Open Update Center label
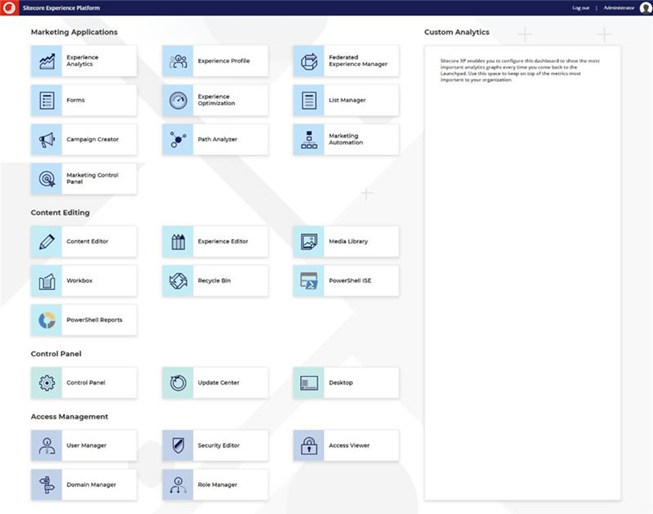 [x=219, y=383]
